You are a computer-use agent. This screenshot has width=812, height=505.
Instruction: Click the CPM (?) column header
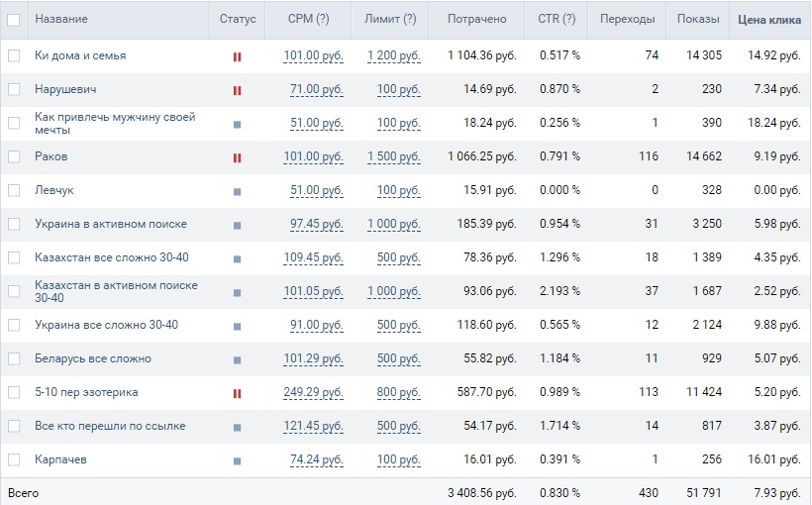[308, 19]
